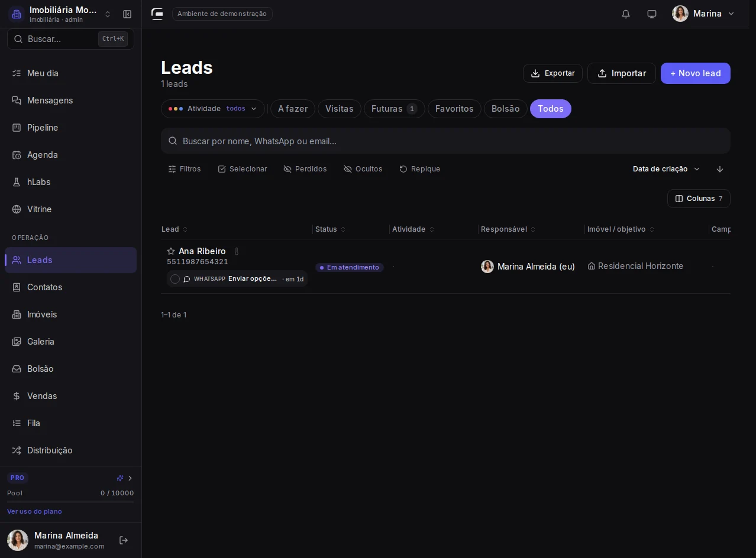Mark the WhatsApp task circle as done

[x=175, y=279]
